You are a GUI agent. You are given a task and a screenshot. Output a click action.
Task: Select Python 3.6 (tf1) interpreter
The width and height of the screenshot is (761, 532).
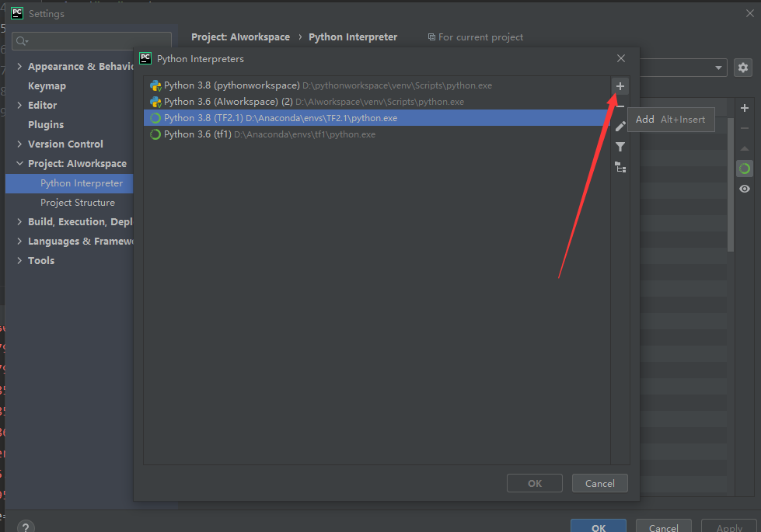point(377,134)
